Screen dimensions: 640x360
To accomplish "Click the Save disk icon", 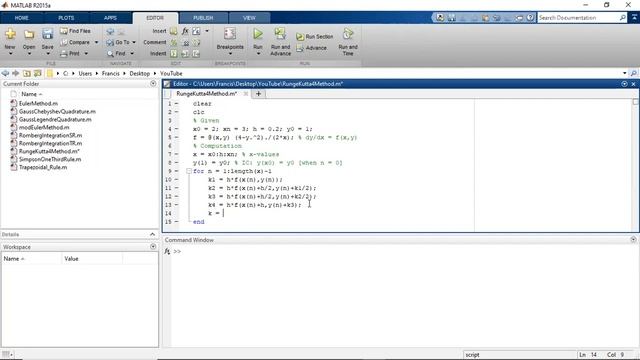I will (x=47, y=34).
